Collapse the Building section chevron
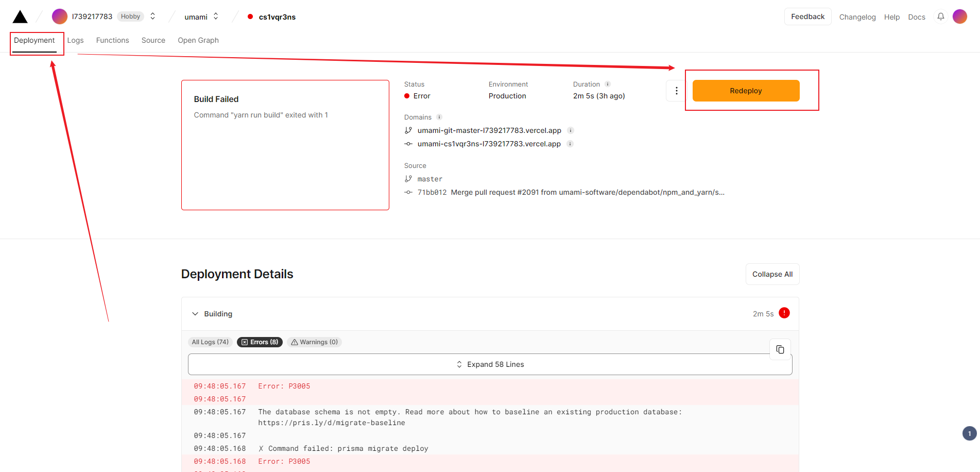The height and width of the screenshot is (472, 980). (195, 314)
